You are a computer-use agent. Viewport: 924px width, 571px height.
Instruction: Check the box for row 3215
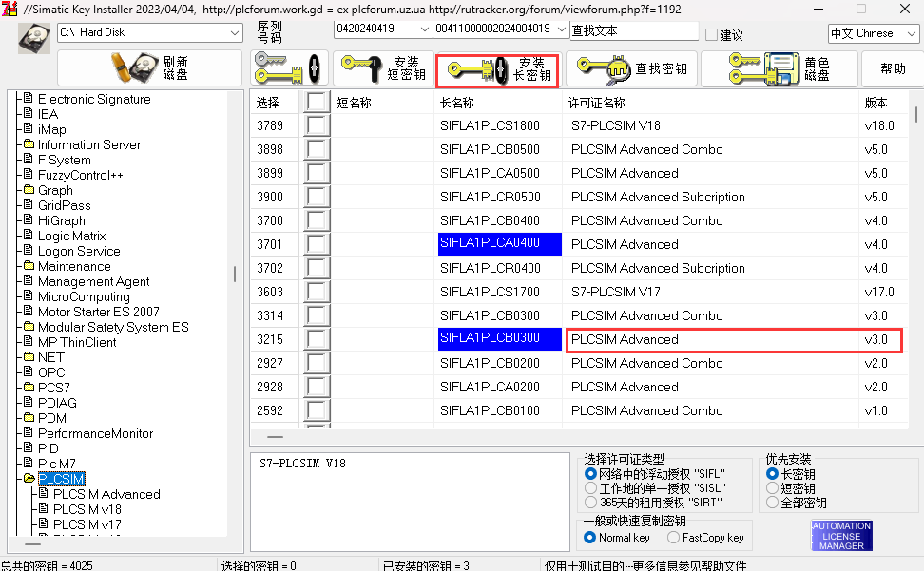pos(317,340)
